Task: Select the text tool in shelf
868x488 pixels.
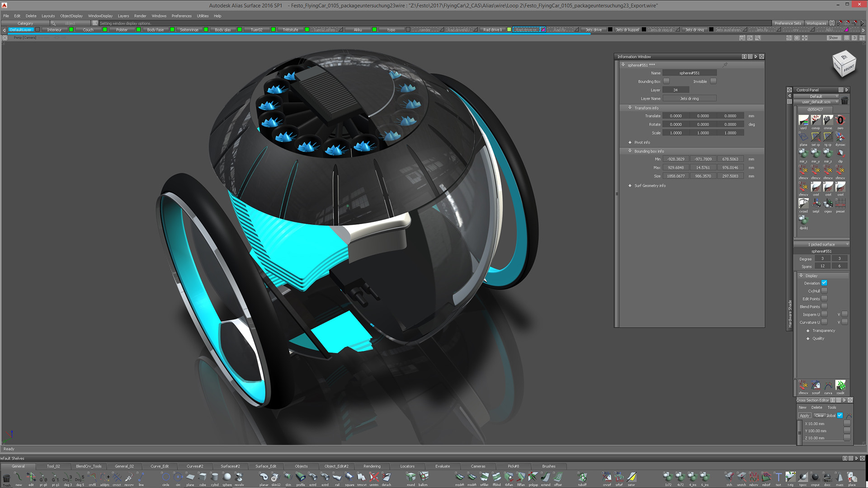Action: 778,478
